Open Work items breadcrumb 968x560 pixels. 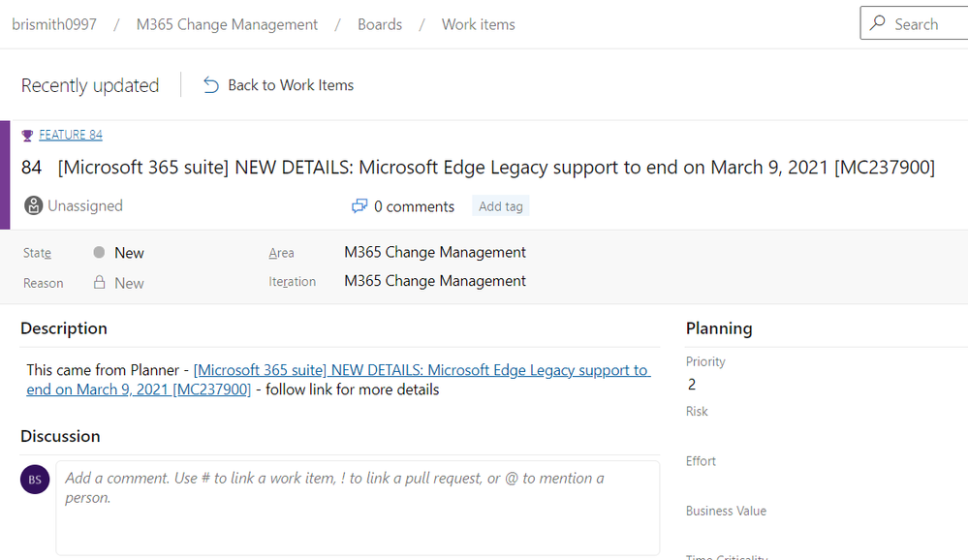pyautogui.click(x=479, y=24)
